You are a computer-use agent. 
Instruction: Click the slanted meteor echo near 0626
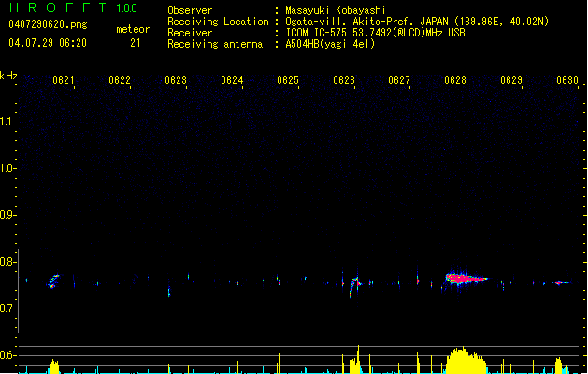(x=354, y=286)
